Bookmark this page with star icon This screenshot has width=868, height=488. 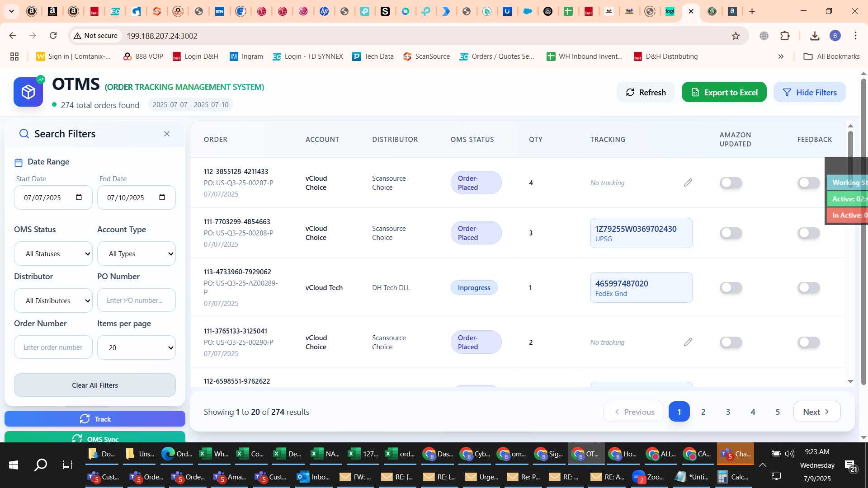pyautogui.click(x=736, y=36)
